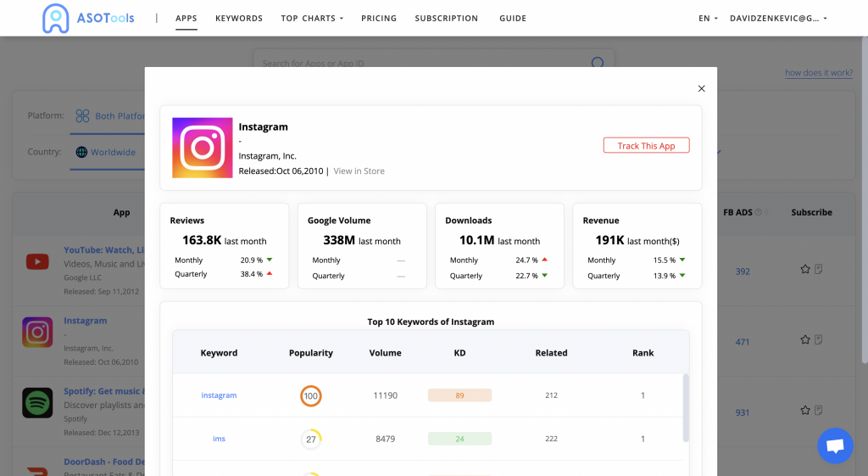
Task: Click the Both Platforms icon
Action: click(x=82, y=115)
